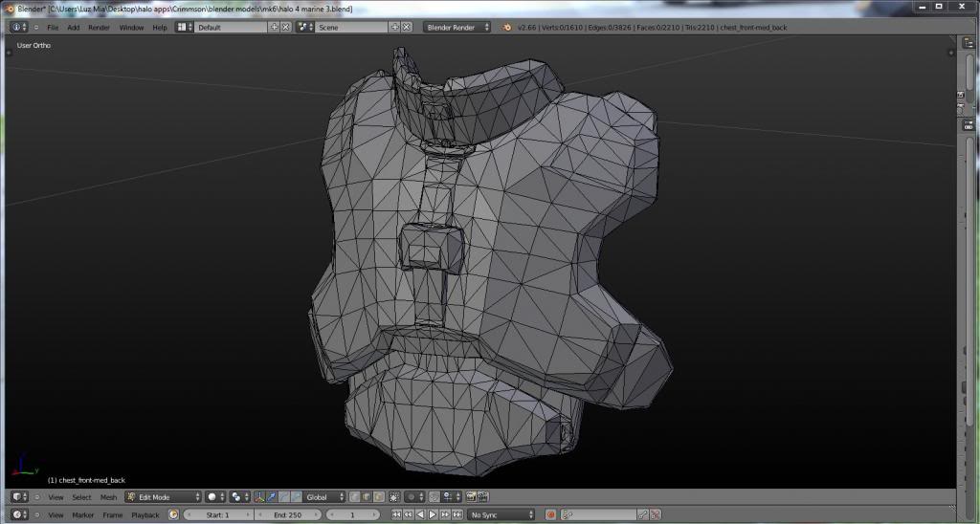Click the viewport shading mode icon
This screenshot has width=980, height=524.
214,497
